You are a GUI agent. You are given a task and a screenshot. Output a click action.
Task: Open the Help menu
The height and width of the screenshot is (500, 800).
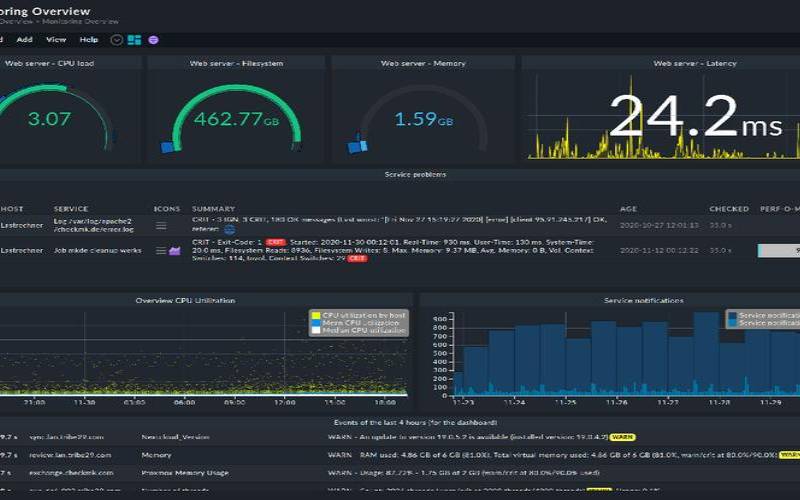(89, 40)
